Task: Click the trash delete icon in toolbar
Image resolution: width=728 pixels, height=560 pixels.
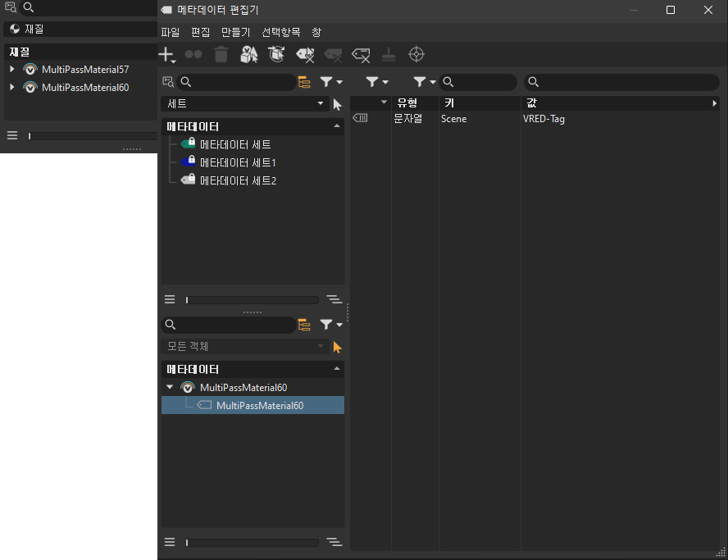Action: coord(221,55)
